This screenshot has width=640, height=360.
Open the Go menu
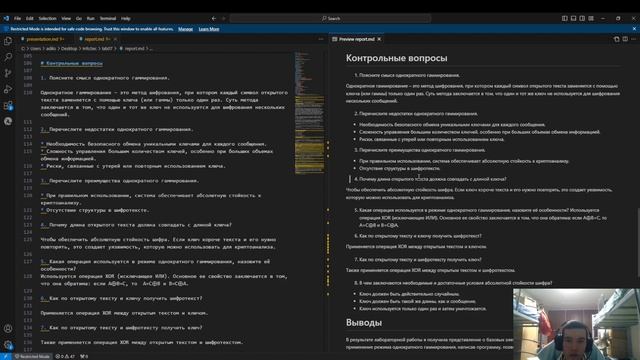[78, 18]
